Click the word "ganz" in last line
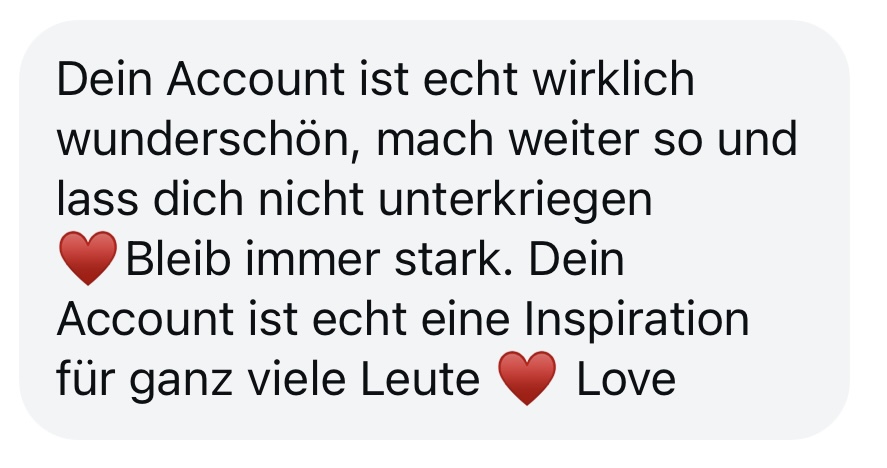 pos(180,382)
